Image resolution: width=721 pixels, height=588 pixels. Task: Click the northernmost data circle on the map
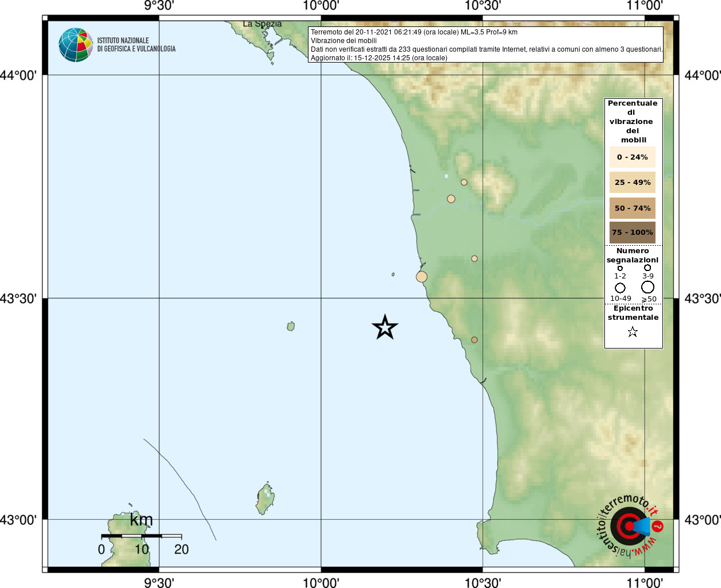[x=464, y=183]
